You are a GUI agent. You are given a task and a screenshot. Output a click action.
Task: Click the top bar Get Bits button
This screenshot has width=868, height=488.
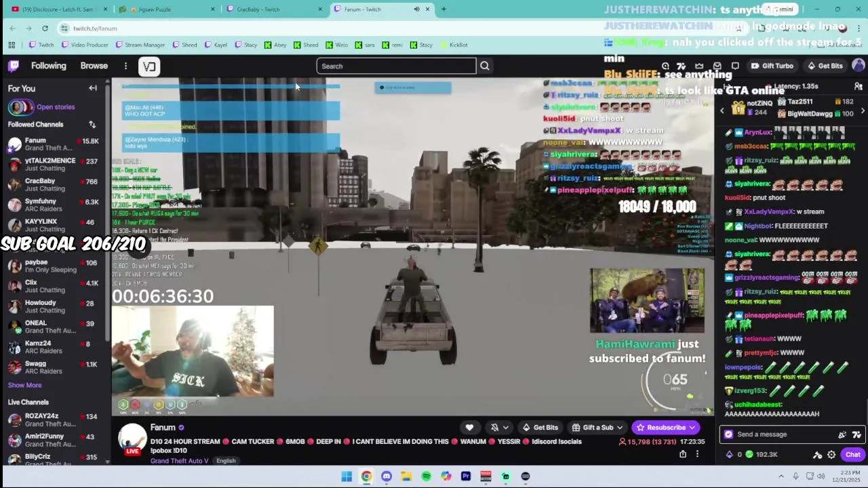(x=825, y=66)
